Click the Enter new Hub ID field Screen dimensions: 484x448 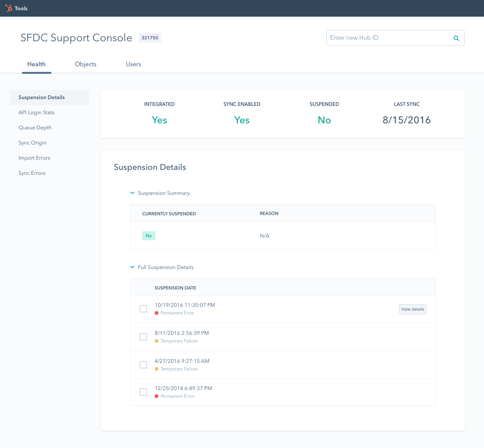(x=395, y=38)
